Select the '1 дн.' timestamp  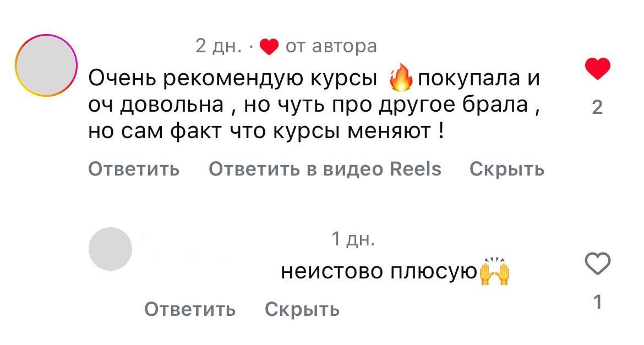(353, 239)
